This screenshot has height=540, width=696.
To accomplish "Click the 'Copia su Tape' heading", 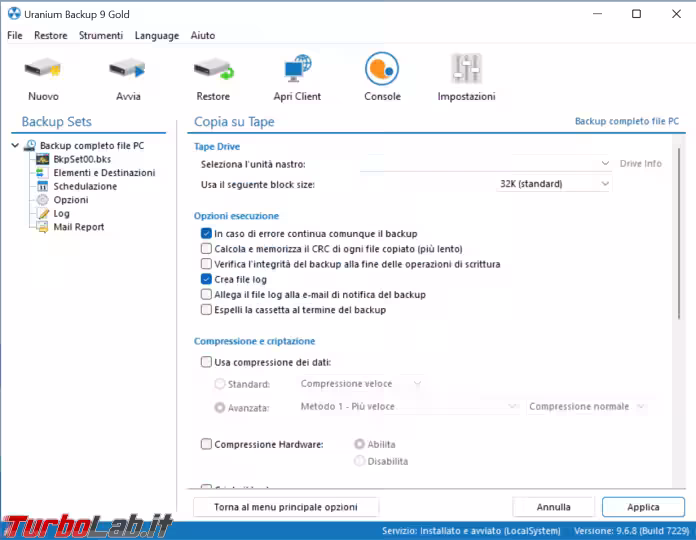I will click(234, 122).
